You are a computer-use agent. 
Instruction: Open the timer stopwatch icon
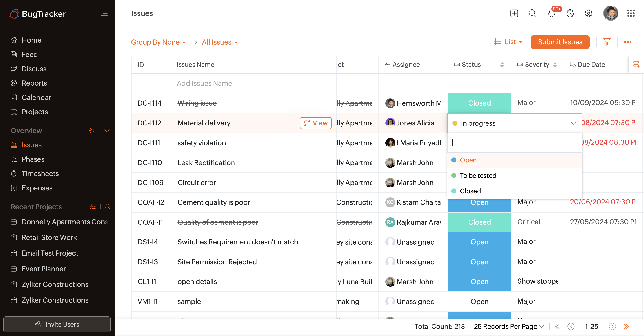tap(570, 13)
